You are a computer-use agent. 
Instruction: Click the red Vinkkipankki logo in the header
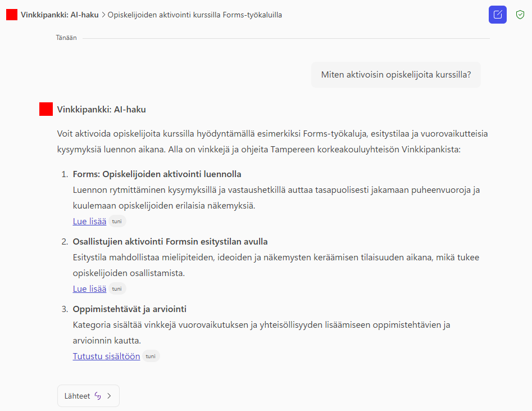coord(12,15)
